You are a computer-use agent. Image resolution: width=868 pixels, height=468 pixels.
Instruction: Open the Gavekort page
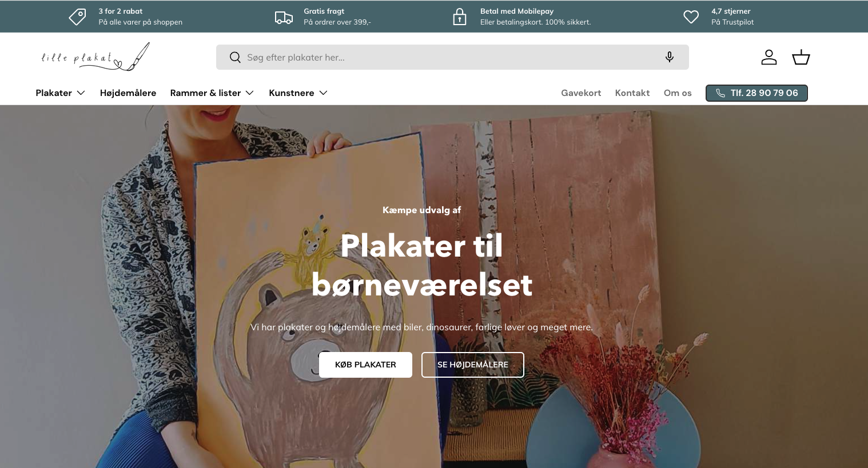pyautogui.click(x=581, y=93)
